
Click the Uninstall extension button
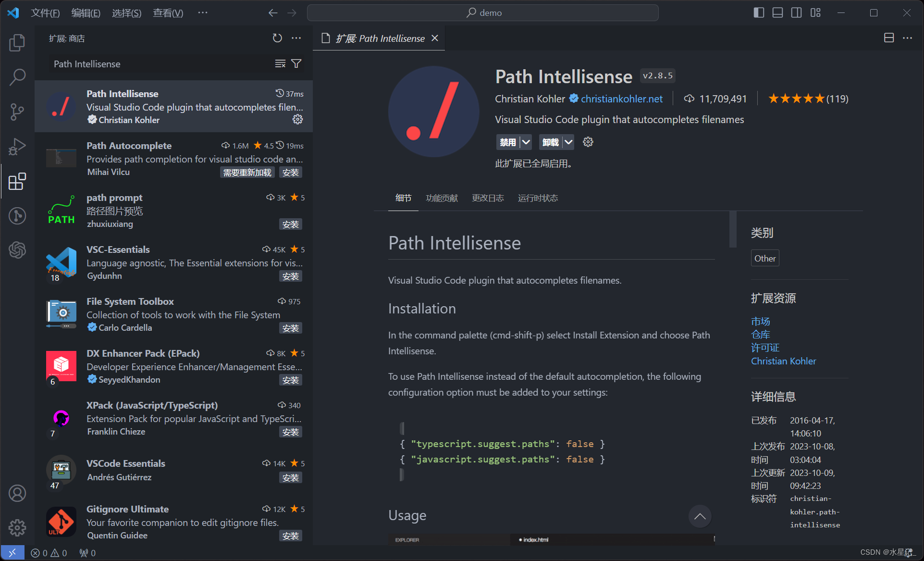[x=550, y=142]
